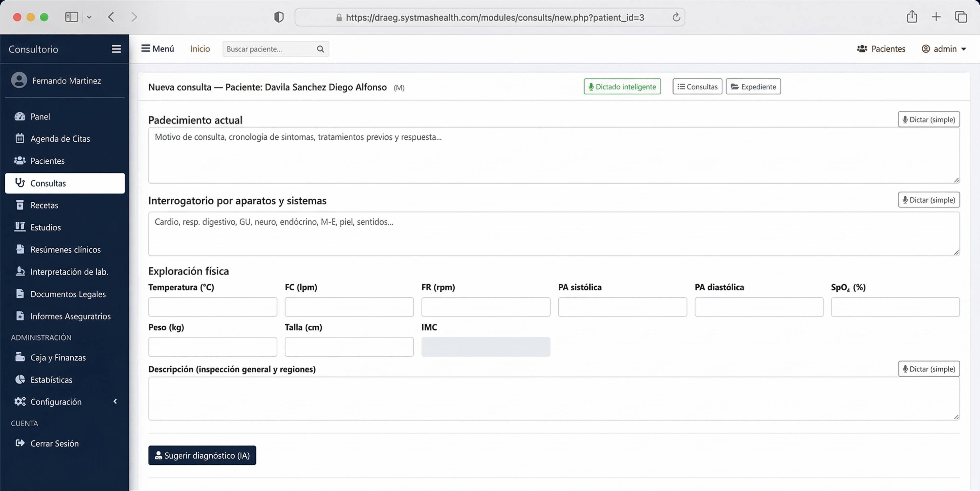Open Pacientes from the top navigation

pyautogui.click(x=881, y=49)
